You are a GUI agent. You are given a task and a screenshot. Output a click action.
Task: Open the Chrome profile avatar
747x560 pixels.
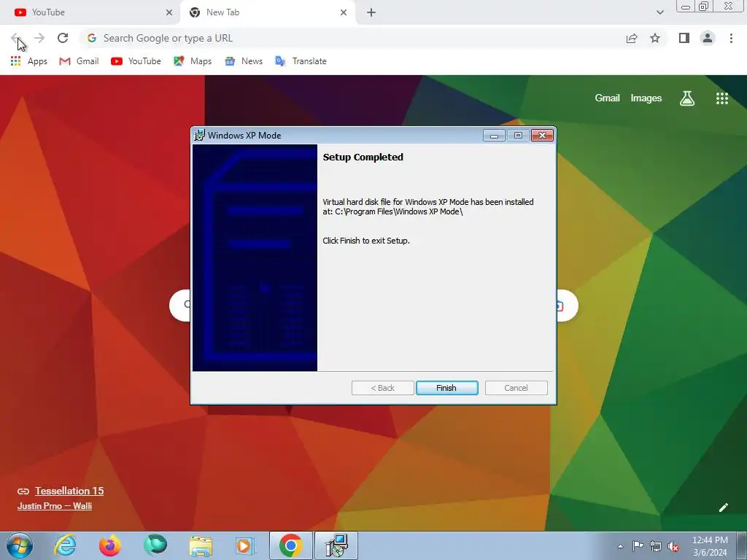708,38
